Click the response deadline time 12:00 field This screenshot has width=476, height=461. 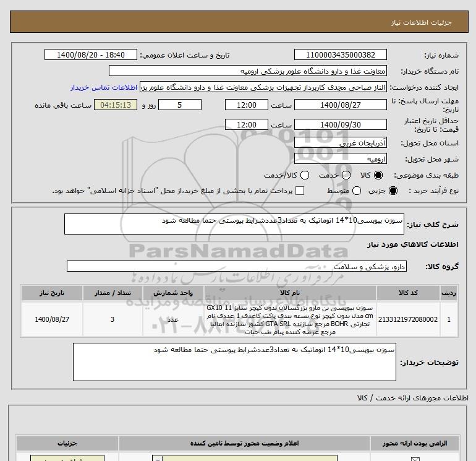pos(247,105)
